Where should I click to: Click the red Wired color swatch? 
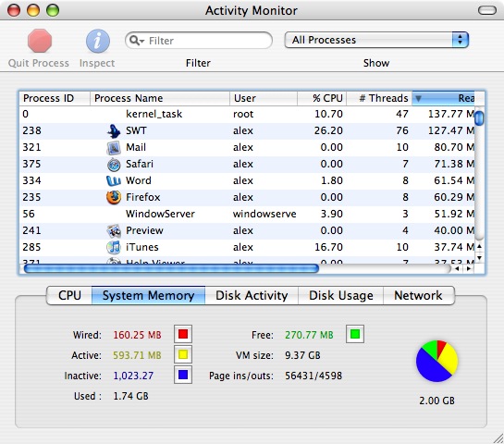pyautogui.click(x=183, y=334)
